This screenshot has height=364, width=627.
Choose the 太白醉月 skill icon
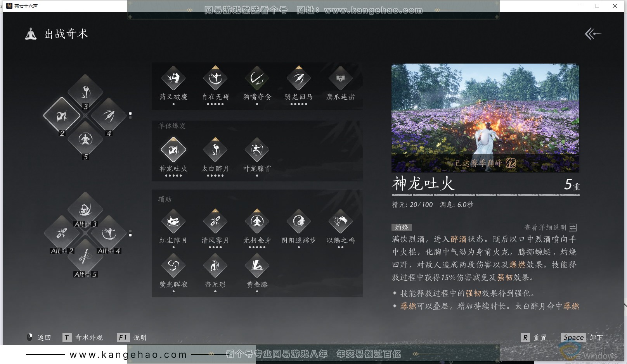point(215,150)
